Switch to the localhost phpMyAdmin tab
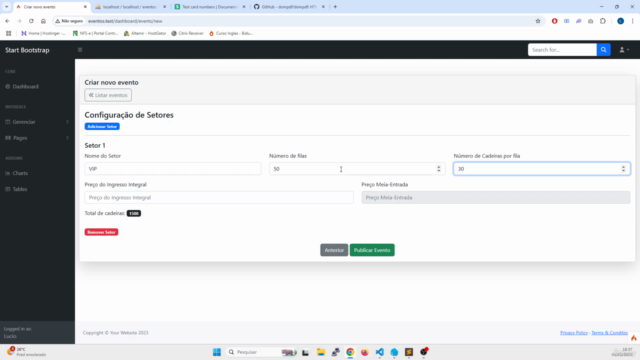640x360 pixels. click(130, 7)
